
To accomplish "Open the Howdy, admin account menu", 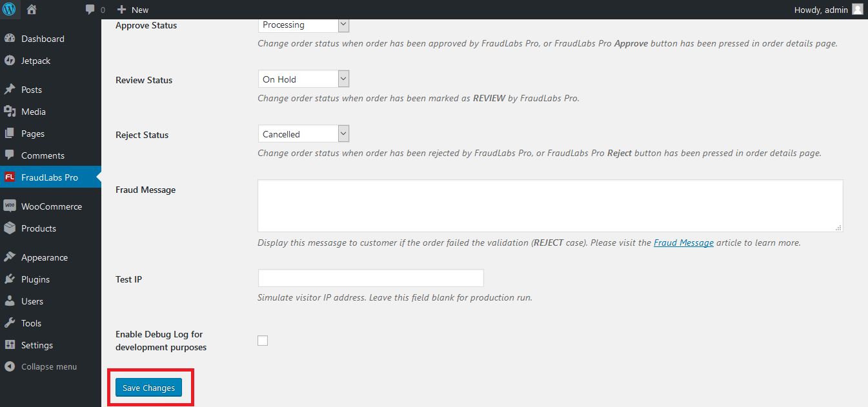I will coord(829,10).
